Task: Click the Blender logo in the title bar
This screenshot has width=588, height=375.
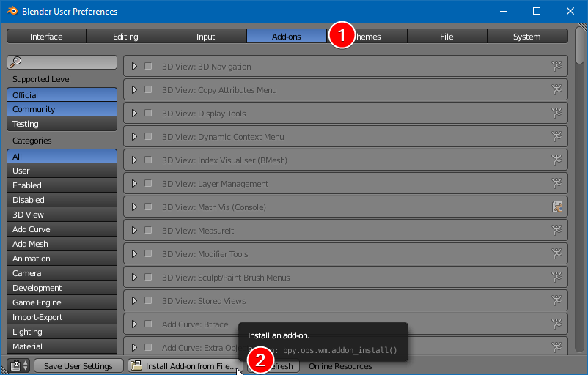Action: coord(12,11)
